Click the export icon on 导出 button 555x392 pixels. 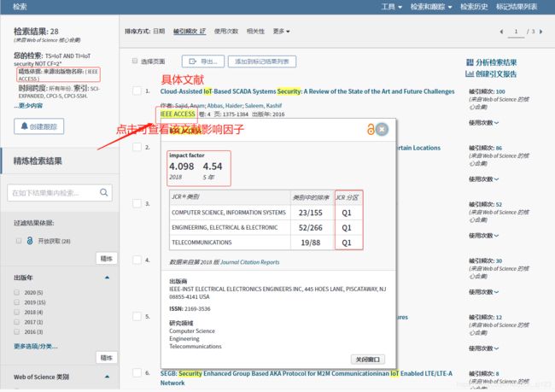click(193, 61)
